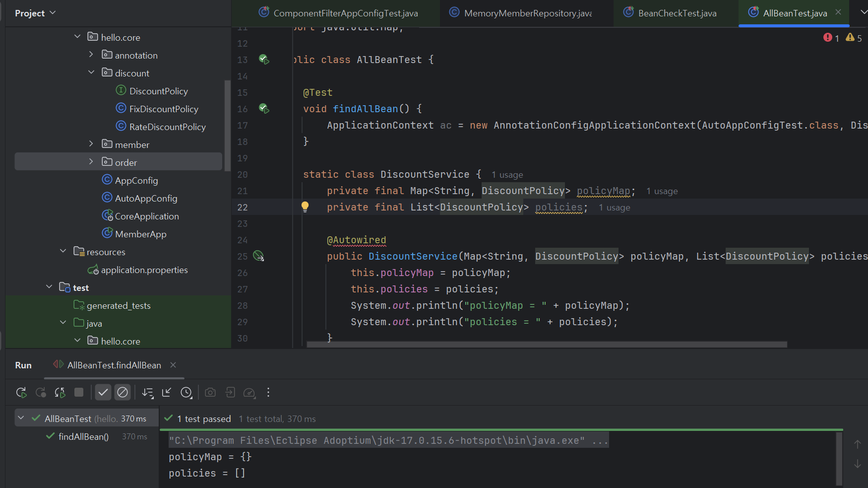Image resolution: width=868 pixels, height=488 pixels.
Task: Collapse the discount package
Action: point(91,72)
